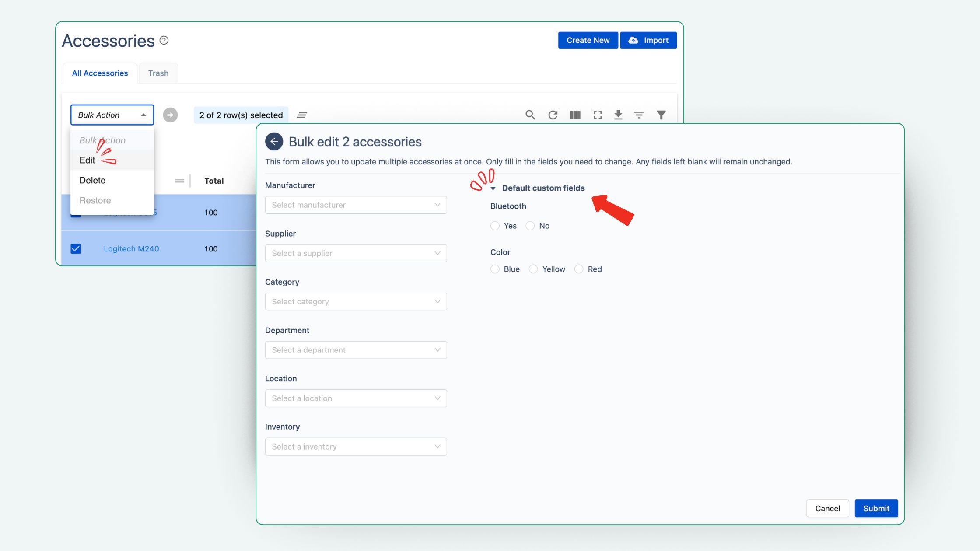Refresh the accessories table

click(x=553, y=115)
